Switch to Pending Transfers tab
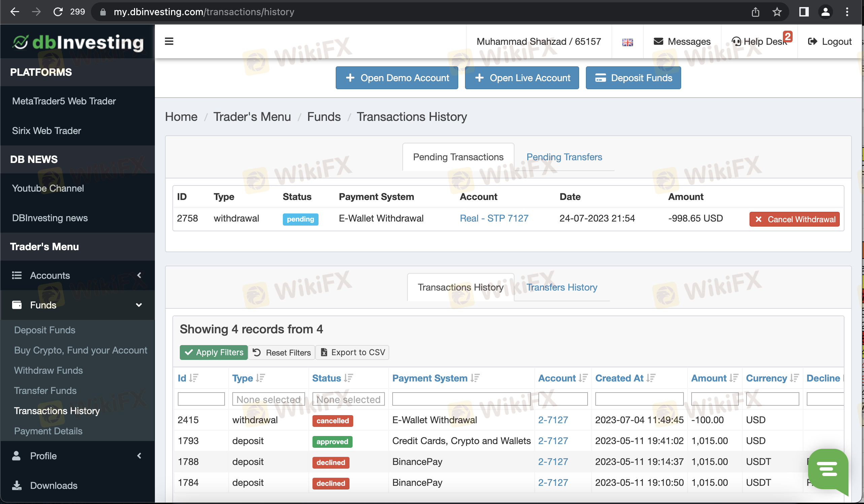This screenshot has width=864, height=504. 564,157
